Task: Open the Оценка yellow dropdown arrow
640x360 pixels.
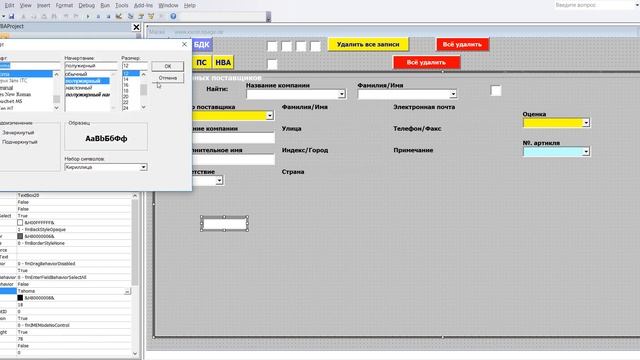Action: 586,122
